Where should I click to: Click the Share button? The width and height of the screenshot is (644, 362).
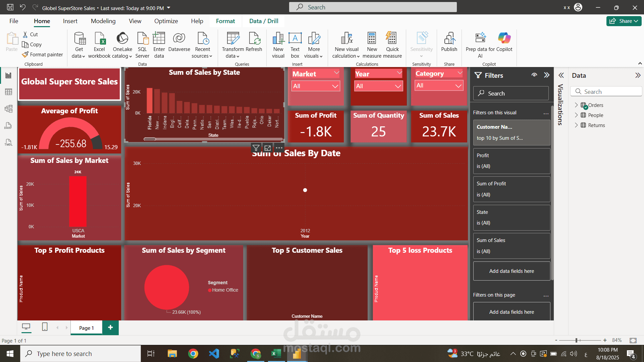(624, 21)
